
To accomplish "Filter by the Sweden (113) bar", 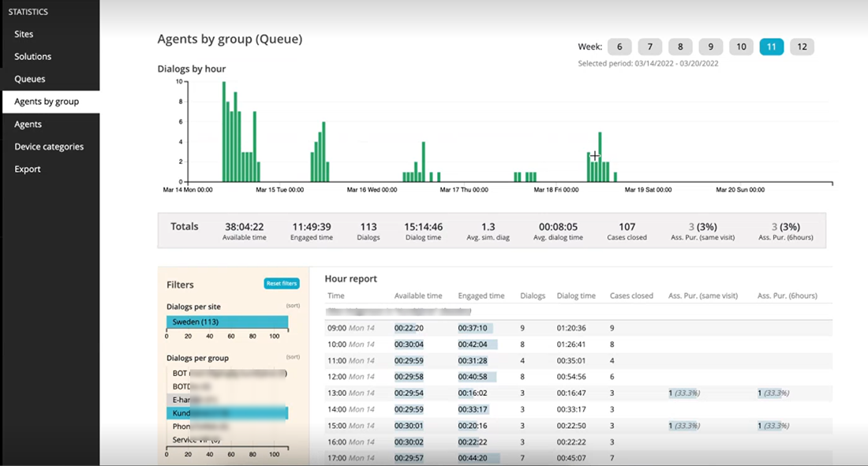I will (227, 322).
